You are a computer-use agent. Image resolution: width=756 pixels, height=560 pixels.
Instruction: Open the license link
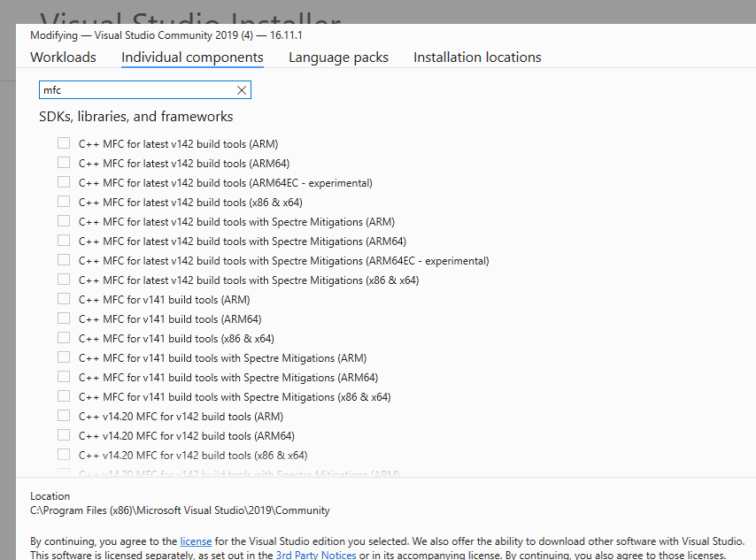(x=196, y=541)
